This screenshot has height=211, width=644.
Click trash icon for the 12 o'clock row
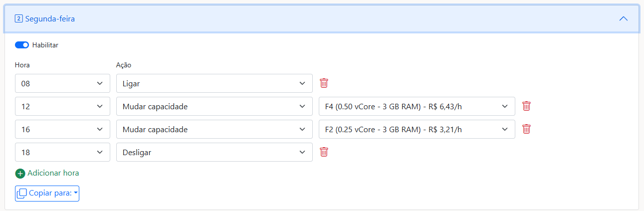click(x=526, y=106)
